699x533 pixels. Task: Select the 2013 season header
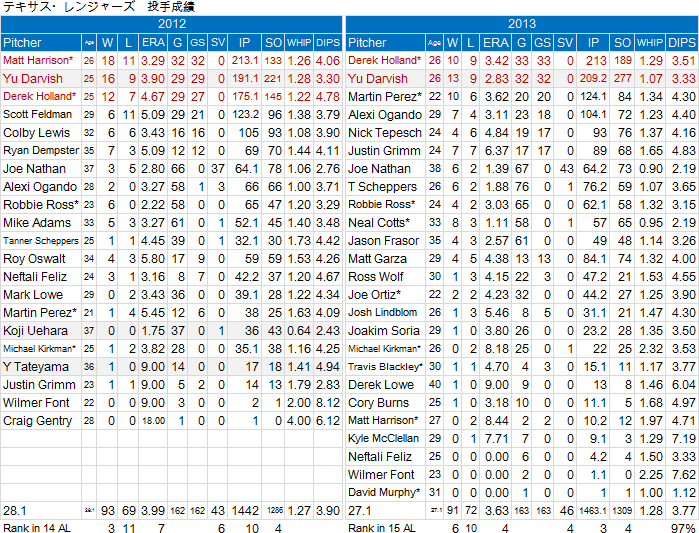(x=522, y=24)
